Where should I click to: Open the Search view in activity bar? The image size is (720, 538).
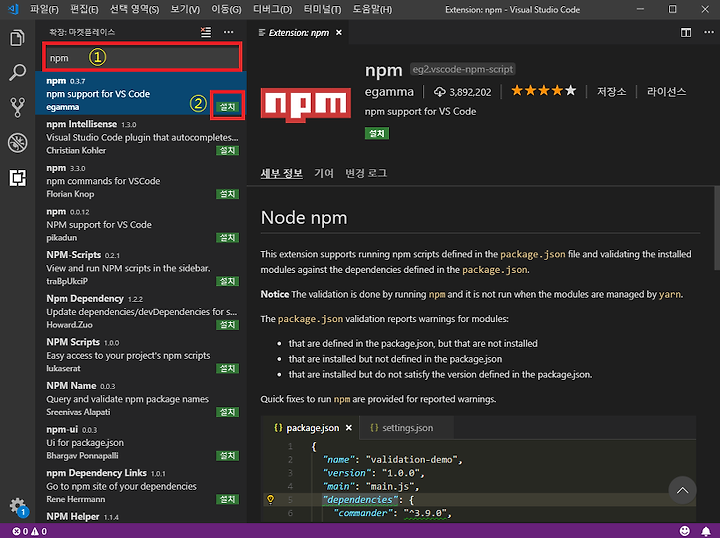17,73
